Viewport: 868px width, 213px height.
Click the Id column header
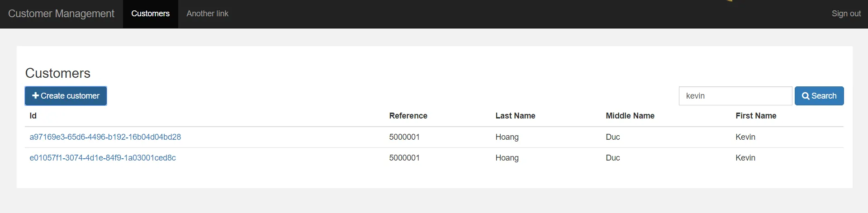(33, 116)
